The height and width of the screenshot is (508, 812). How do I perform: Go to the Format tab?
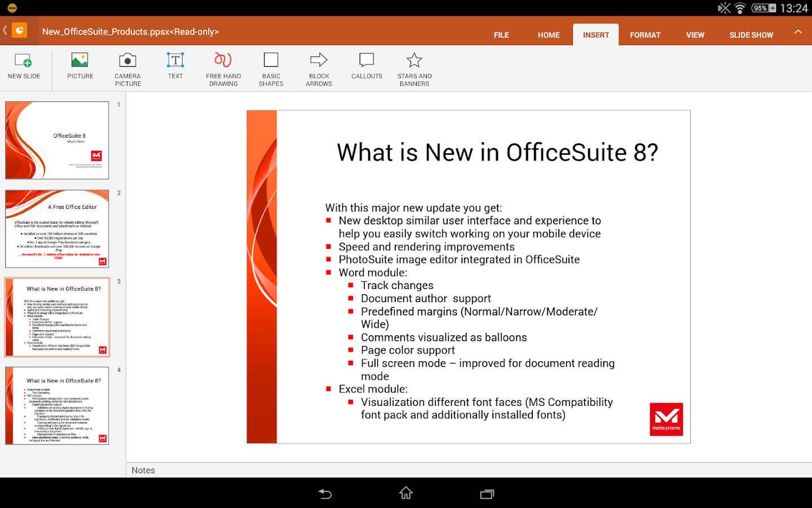[x=645, y=35]
